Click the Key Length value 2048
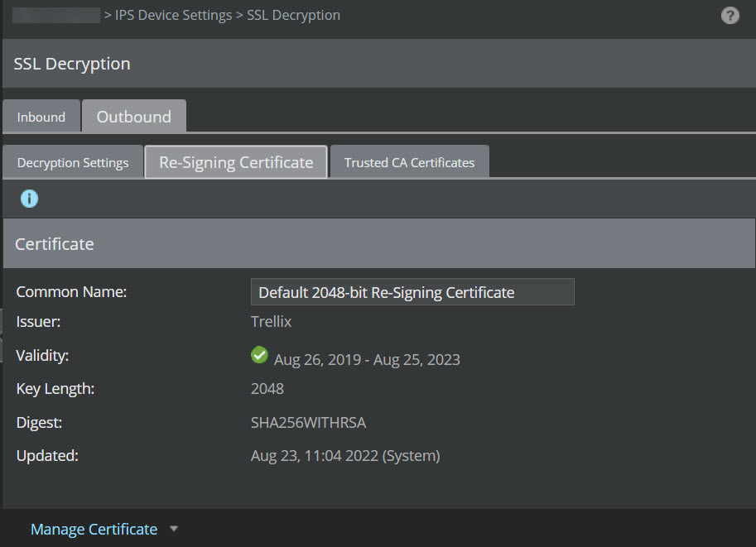This screenshot has width=756, height=547. tap(267, 388)
